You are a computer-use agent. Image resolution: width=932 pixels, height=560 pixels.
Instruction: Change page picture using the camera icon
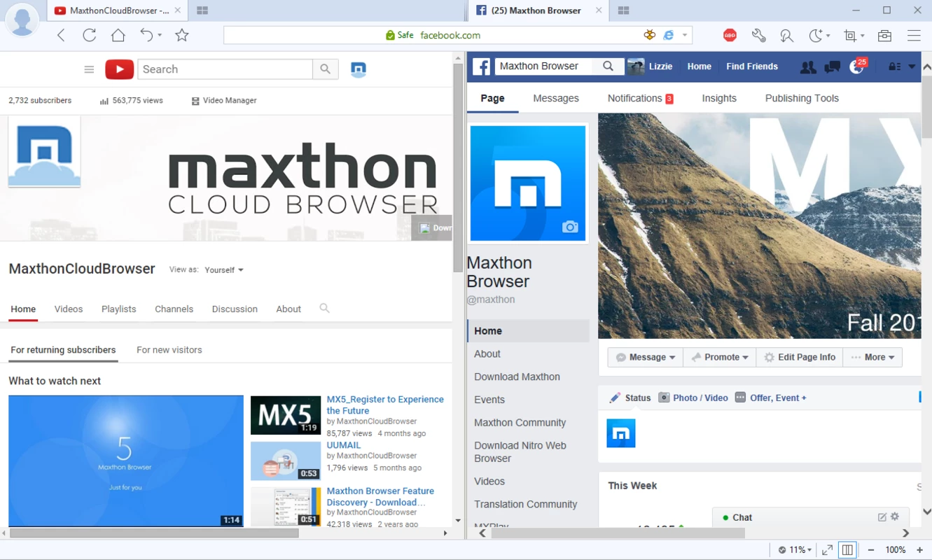tap(570, 227)
